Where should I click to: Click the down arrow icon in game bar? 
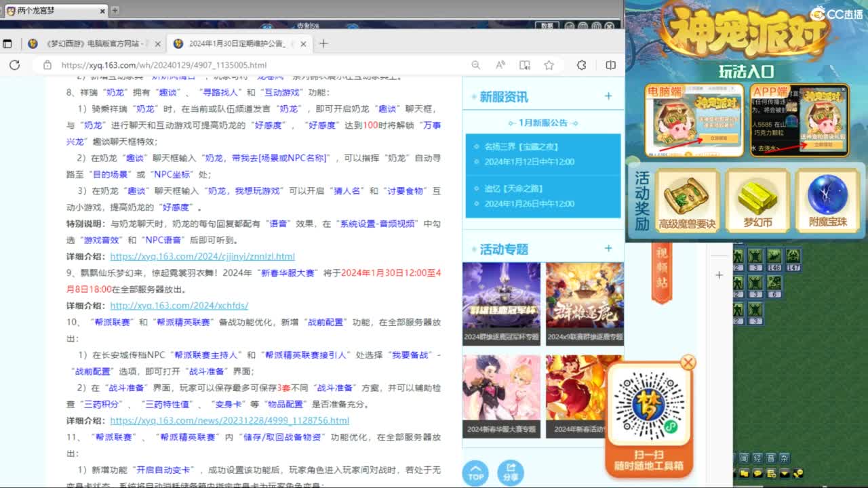(x=785, y=473)
